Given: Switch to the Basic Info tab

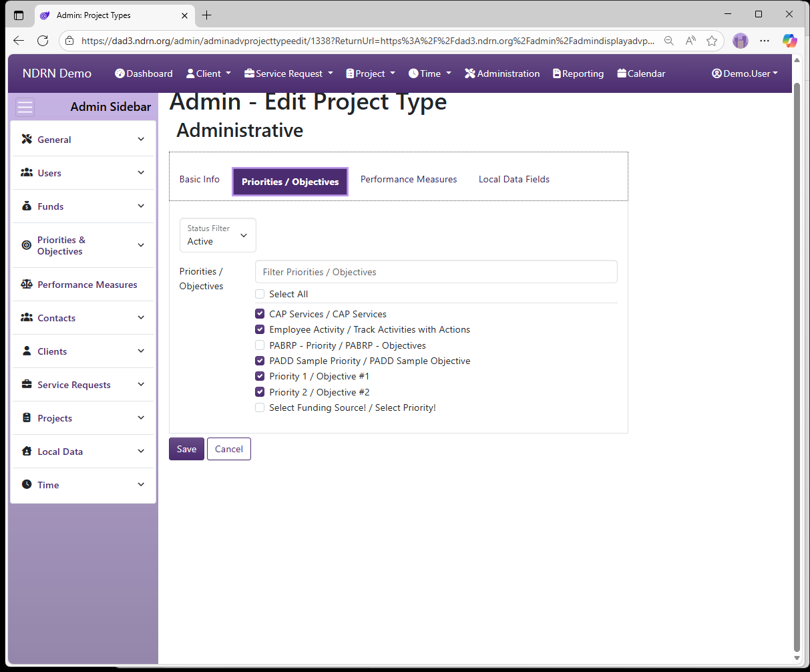Looking at the screenshot, I should 200,179.
